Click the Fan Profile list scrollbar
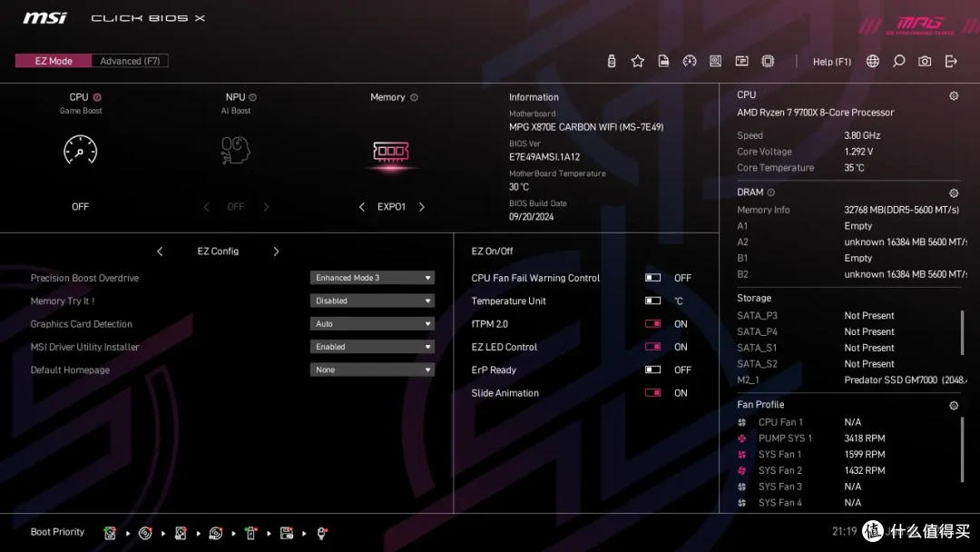The width and height of the screenshot is (980, 552). tap(963, 448)
